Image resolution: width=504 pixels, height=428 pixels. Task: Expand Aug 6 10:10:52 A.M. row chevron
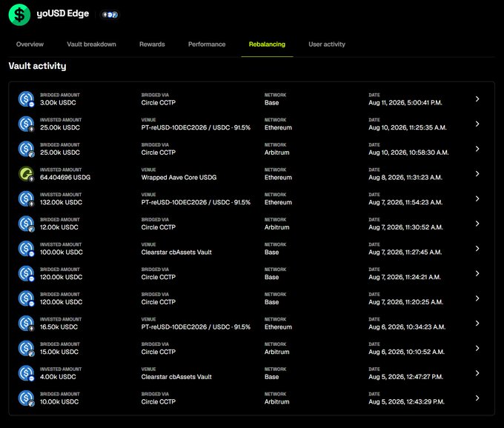(x=477, y=348)
